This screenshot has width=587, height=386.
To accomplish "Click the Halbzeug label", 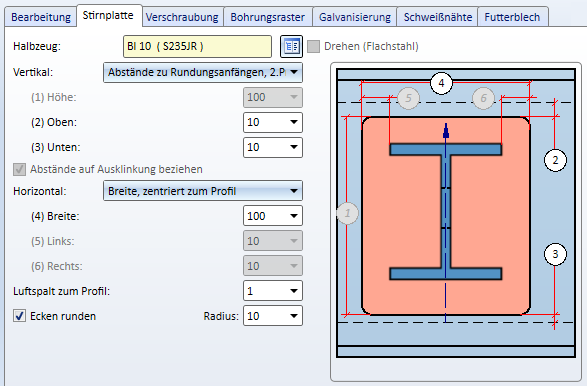I will [37, 46].
